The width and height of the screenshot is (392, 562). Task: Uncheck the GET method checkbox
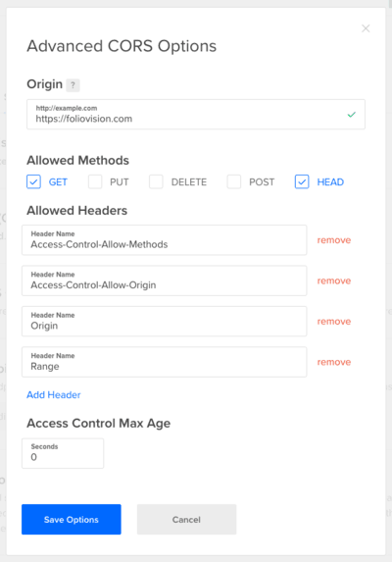(x=33, y=181)
